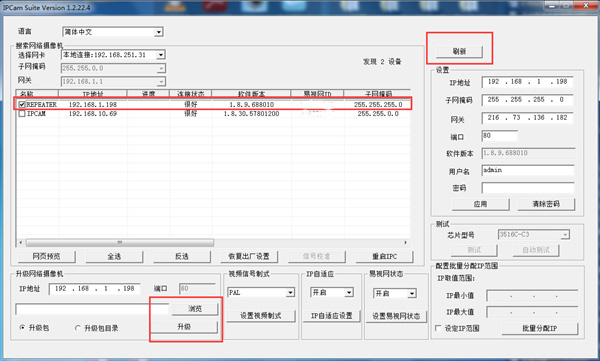Click the 全选 select all button
Screen dimensions: 600x361
[114, 256]
